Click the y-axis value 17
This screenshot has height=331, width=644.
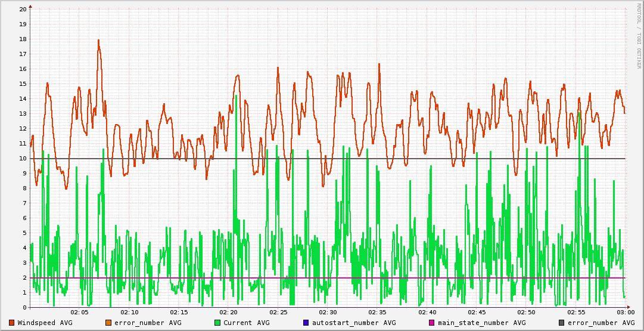(x=23, y=54)
